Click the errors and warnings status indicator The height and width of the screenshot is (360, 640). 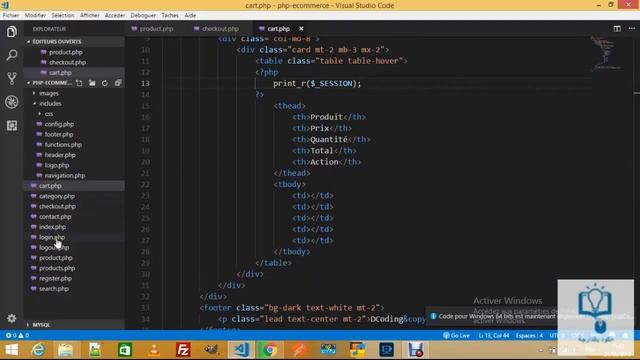(x=17, y=335)
